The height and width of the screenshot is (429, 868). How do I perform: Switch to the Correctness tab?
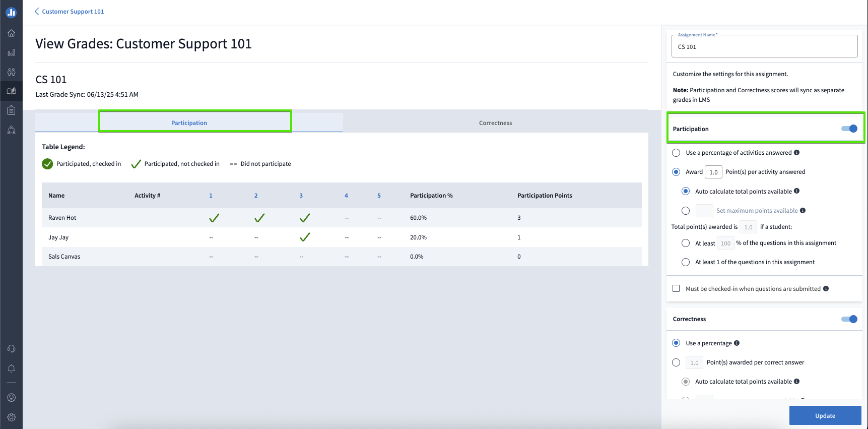tap(495, 122)
